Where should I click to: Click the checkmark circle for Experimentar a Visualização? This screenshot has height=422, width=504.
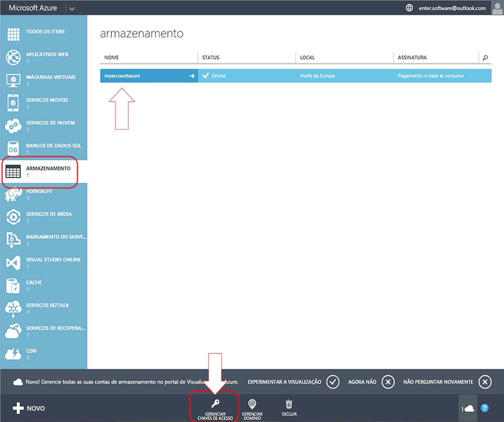[x=333, y=382]
